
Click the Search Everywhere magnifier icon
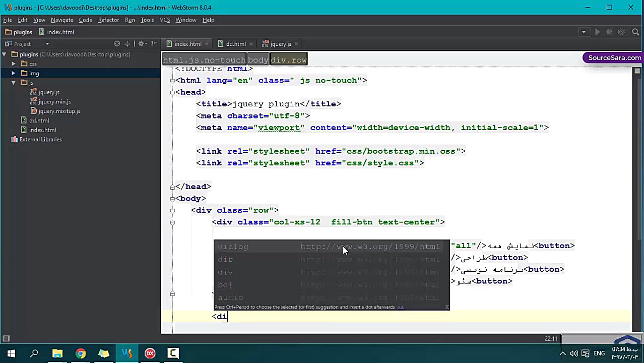(635, 32)
